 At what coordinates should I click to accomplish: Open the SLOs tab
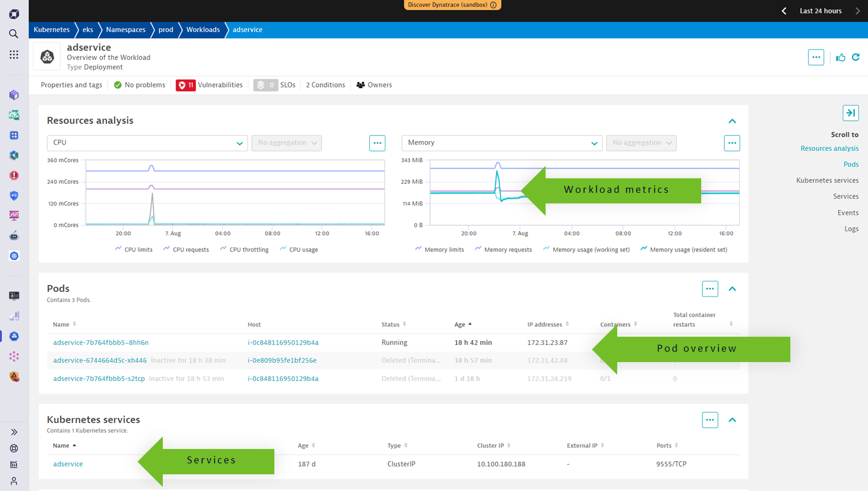coord(274,85)
